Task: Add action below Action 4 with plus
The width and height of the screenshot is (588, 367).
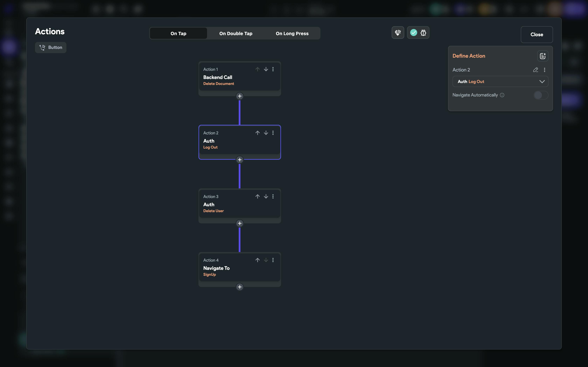Action: 240,287
